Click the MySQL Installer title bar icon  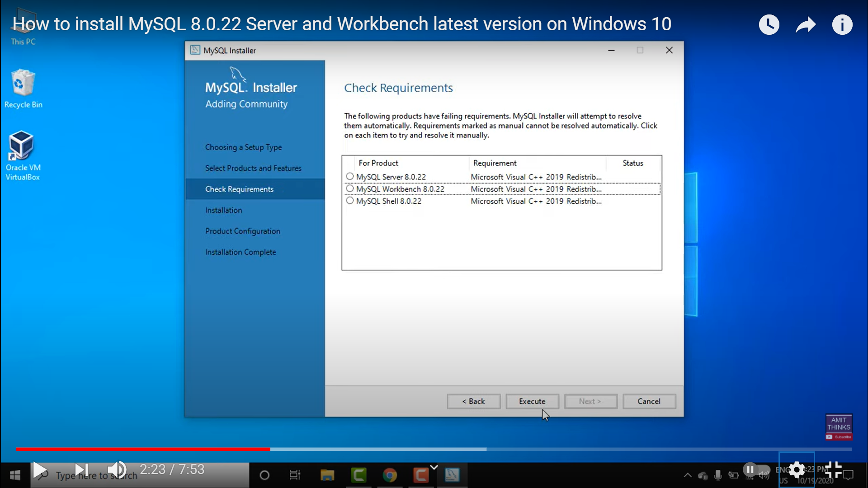tap(195, 50)
